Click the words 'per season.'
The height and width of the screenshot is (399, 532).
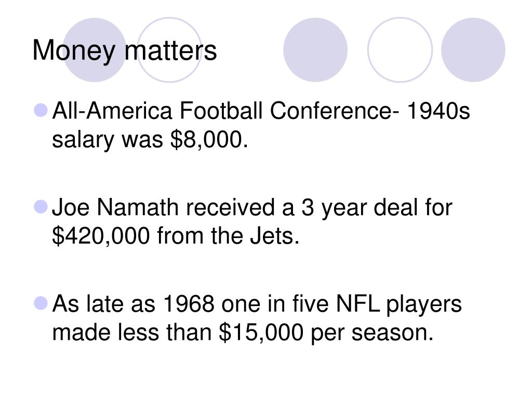(x=372, y=333)
